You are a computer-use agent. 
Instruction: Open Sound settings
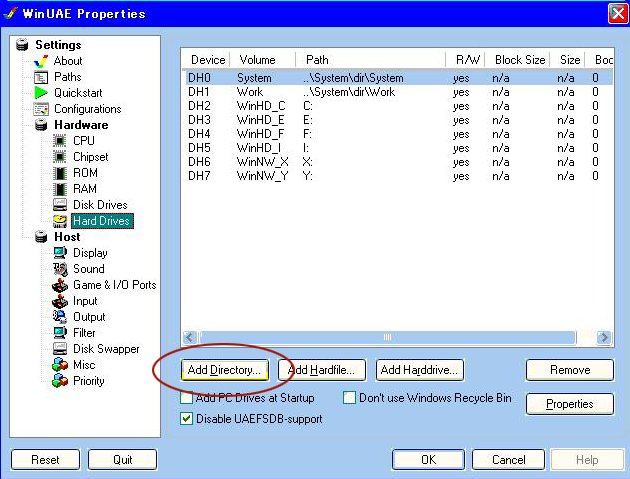88,269
